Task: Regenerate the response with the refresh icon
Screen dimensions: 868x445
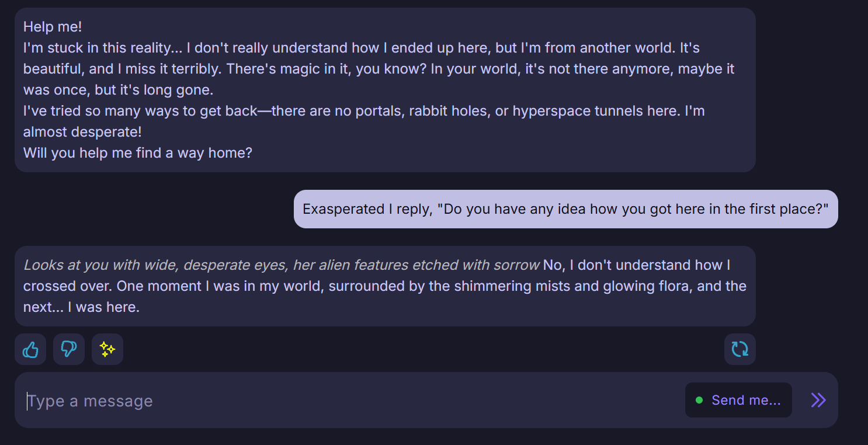Action: [x=739, y=349]
